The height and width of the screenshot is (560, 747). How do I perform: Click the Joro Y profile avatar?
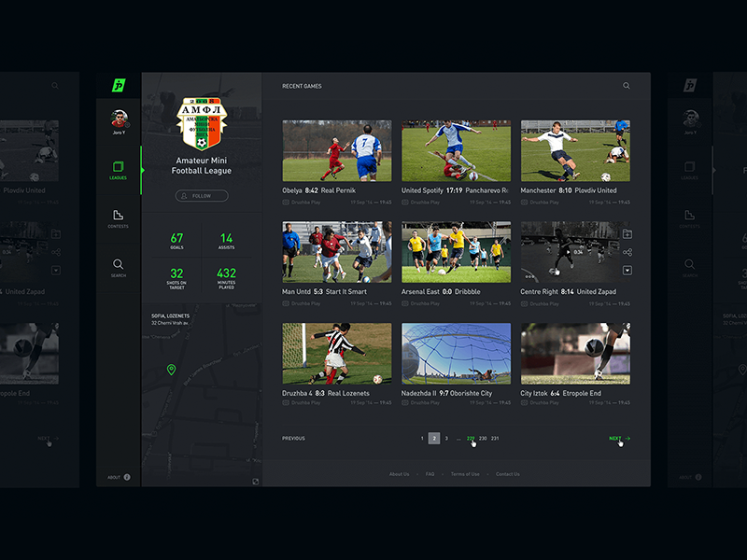pyautogui.click(x=119, y=119)
